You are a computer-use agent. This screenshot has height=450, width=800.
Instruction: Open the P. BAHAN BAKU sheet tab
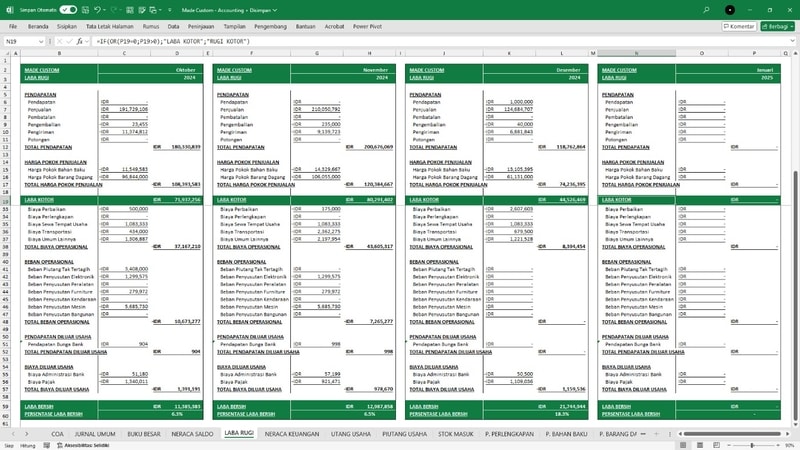coord(566,434)
